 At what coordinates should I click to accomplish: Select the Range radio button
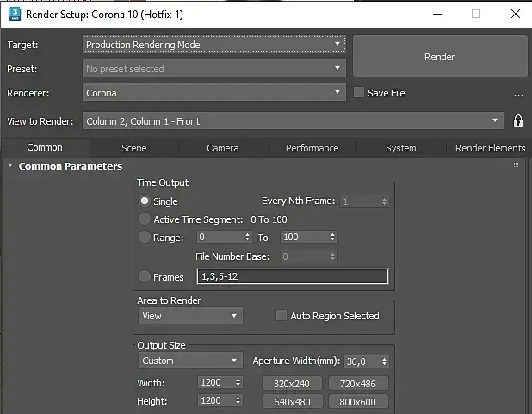coord(145,237)
